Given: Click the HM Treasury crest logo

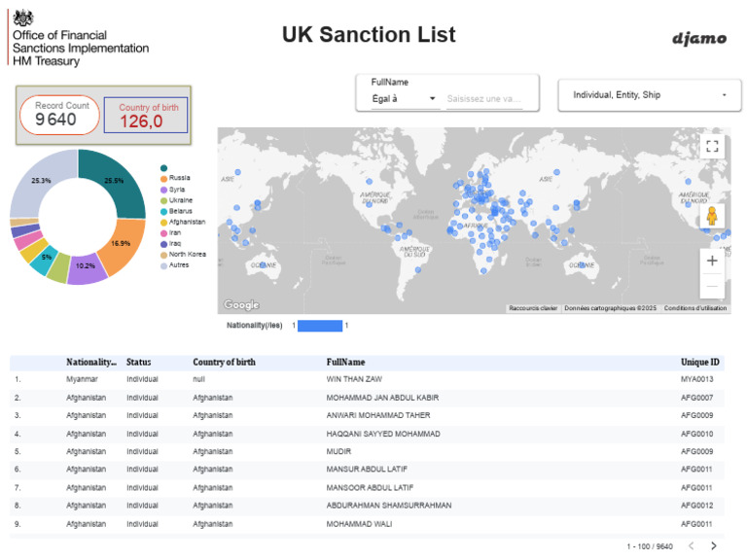Looking at the screenshot, I should 23,17.
